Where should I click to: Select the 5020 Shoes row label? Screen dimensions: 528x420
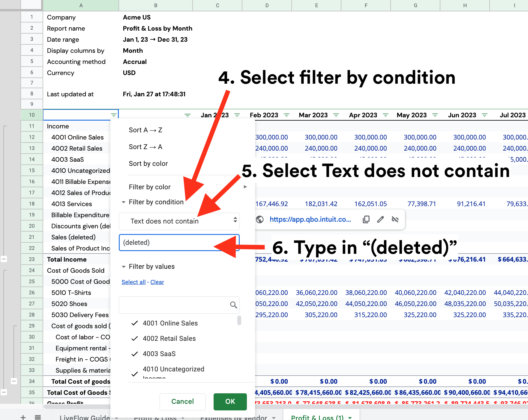click(69, 304)
